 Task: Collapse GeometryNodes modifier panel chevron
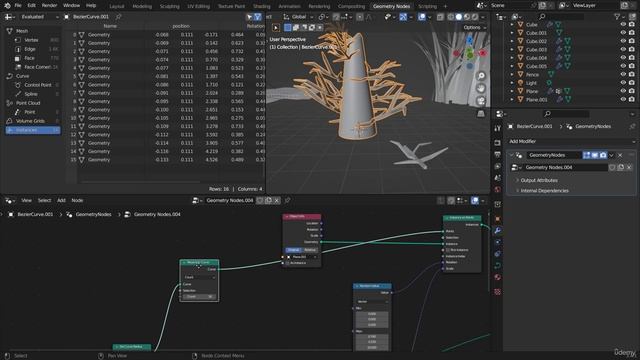pyautogui.click(x=511, y=155)
